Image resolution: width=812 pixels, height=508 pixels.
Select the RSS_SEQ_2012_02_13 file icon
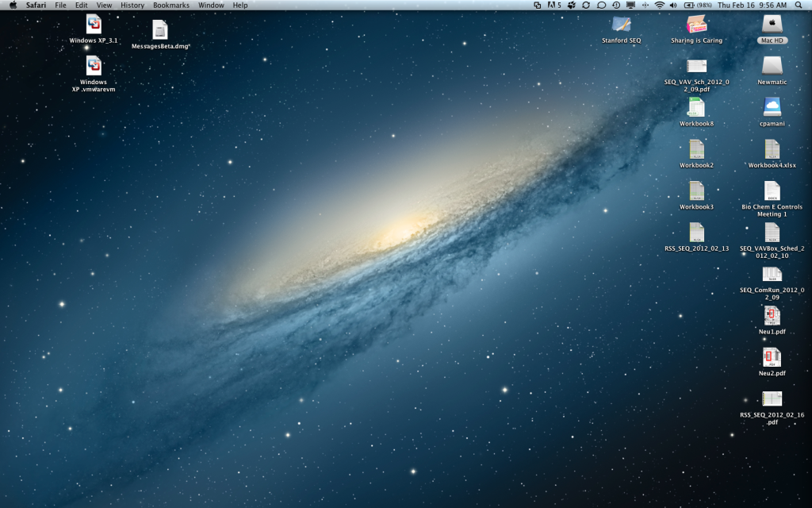click(x=696, y=232)
